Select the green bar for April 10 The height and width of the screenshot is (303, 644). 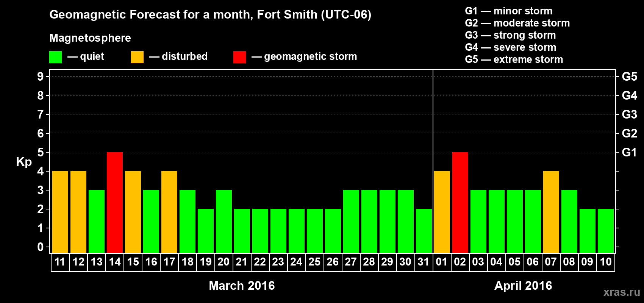pyautogui.click(x=606, y=231)
